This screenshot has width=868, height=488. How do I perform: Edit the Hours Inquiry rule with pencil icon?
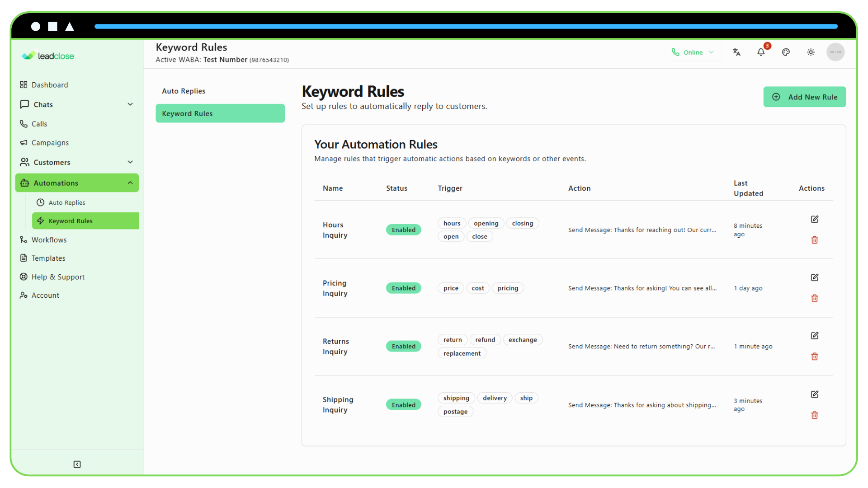pyautogui.click(x=815, y=219)
